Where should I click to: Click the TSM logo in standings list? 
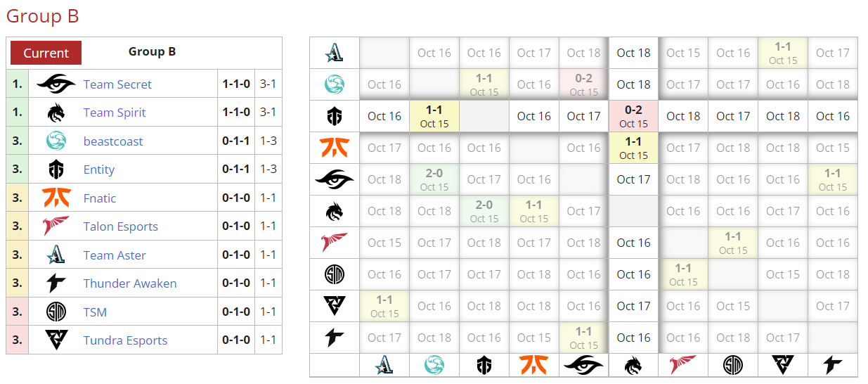(x=56, y=312)
